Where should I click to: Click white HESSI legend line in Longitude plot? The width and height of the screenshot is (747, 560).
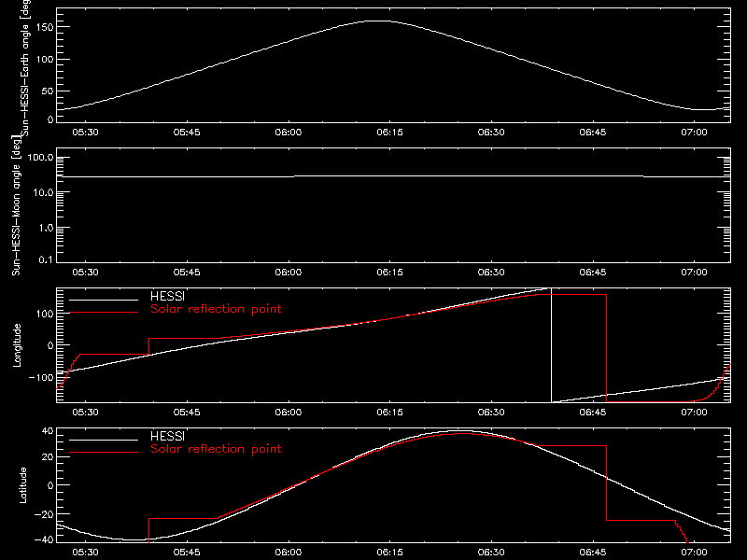pos(104,300)
